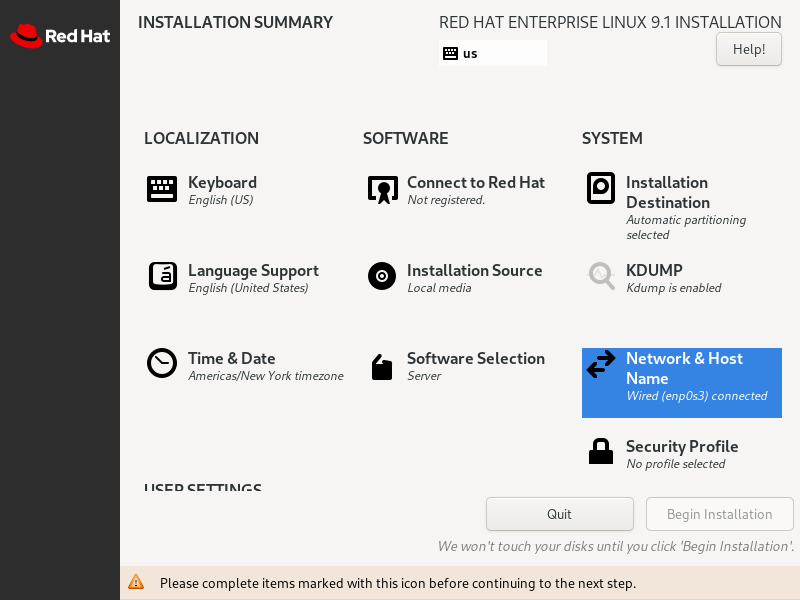Select the Installation Source disc icon
This screenshot has width=800, height=600.
(382, 276)
